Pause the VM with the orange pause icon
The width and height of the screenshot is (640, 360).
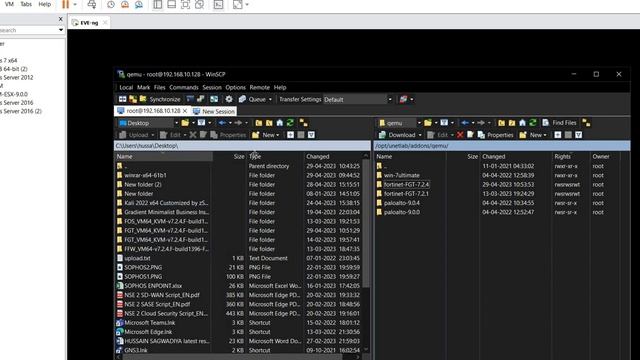click(65, 4)
